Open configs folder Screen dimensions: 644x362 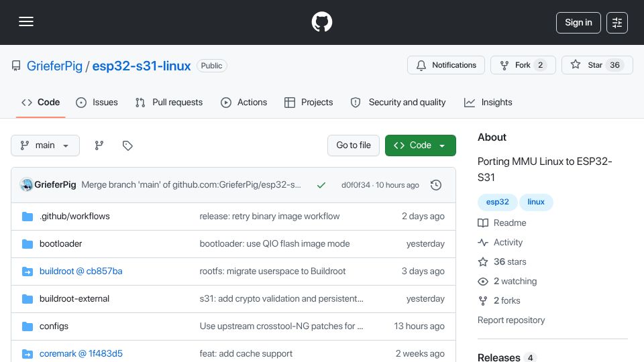54,326
